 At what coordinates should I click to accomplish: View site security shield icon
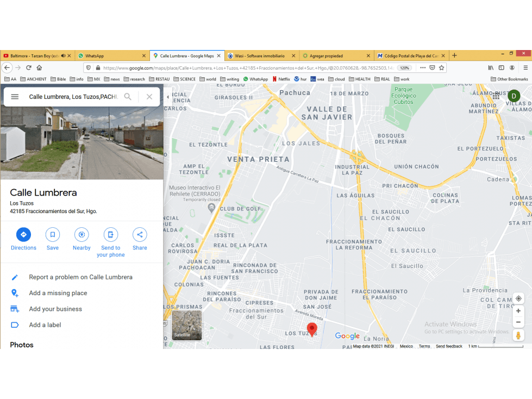pos(88,68)
